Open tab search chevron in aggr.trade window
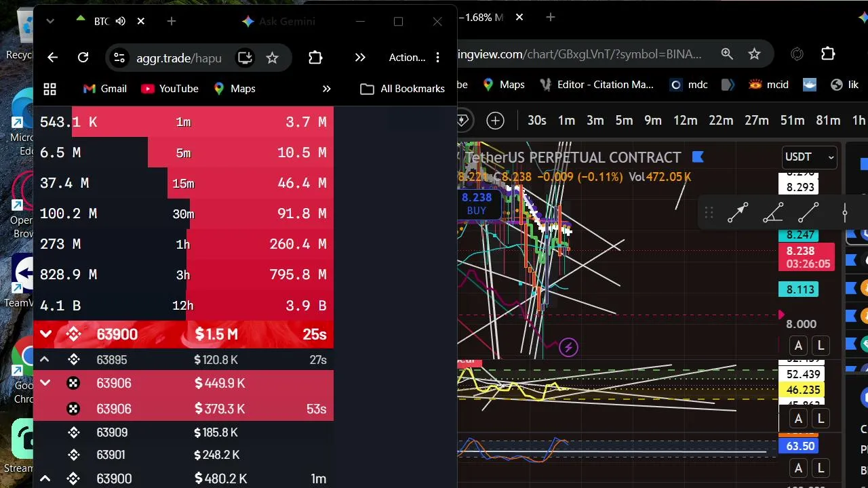868x488 pixels. pos(50,22)
